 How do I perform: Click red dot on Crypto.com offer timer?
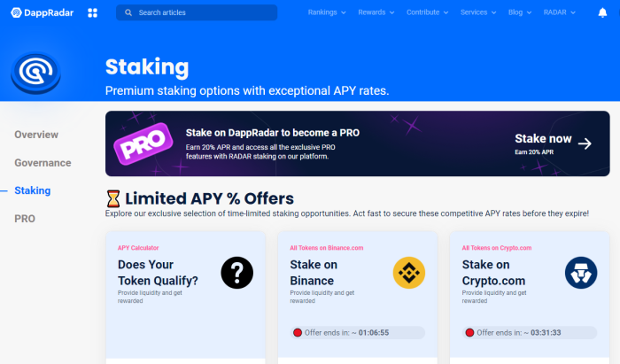(469, 333)
